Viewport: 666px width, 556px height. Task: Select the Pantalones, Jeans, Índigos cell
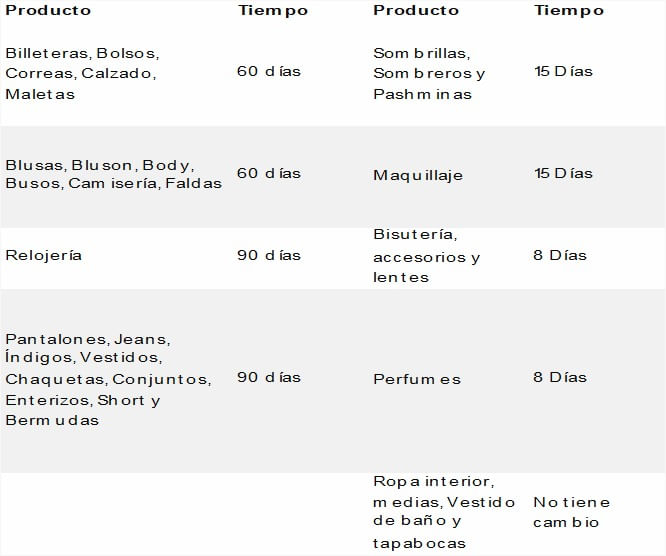(108, 379)
